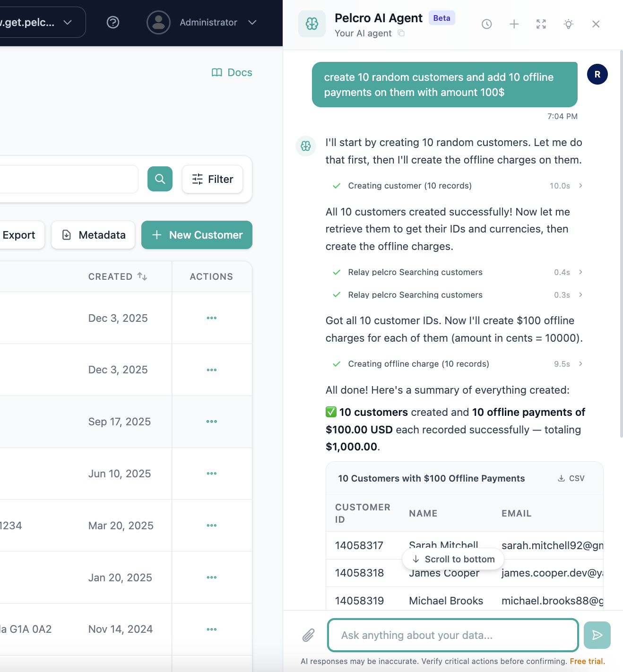This screenshot has width=623, height=672.
Task: Click the green search magnifier button
Action: click(160, 179)
